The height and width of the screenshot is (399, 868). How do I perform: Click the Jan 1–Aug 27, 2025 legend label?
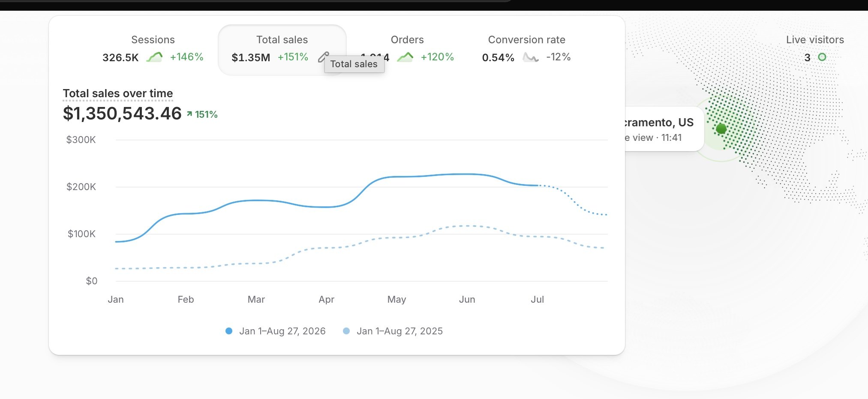(400, 331)
